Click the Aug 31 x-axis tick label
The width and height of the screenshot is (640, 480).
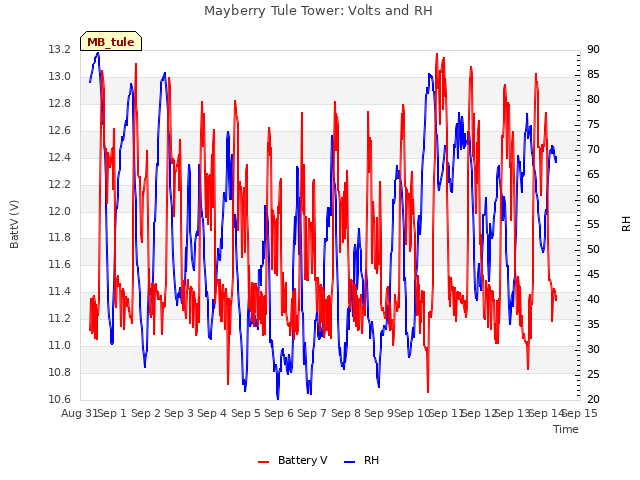(80, 413)
